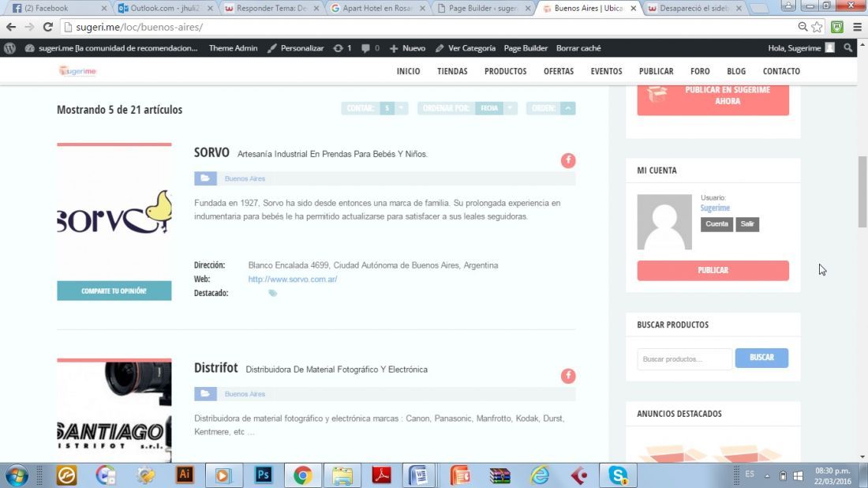This screenshot has height=488, width=868.
Task: Switch to the Responder Tema tab
Action: coord(271,9)
